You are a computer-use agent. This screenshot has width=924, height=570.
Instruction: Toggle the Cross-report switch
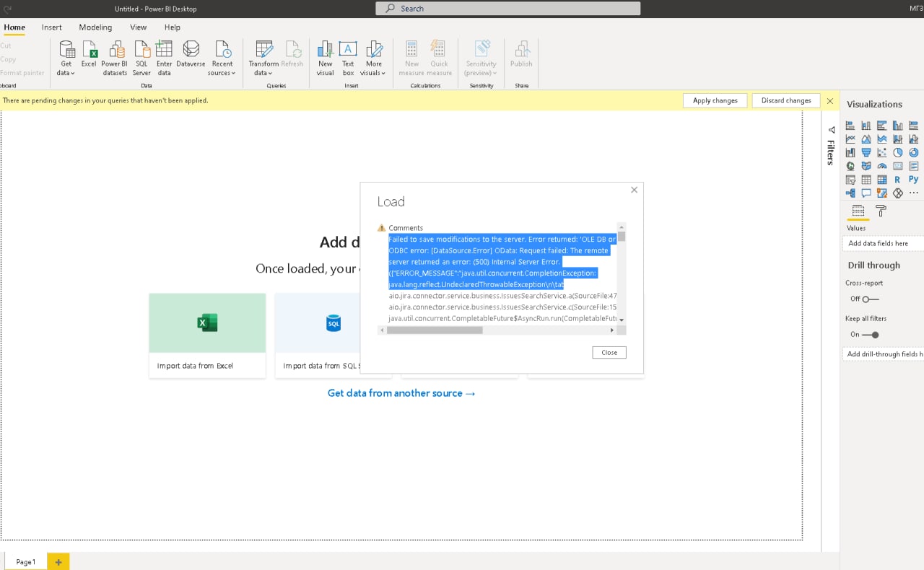[871, 299]
